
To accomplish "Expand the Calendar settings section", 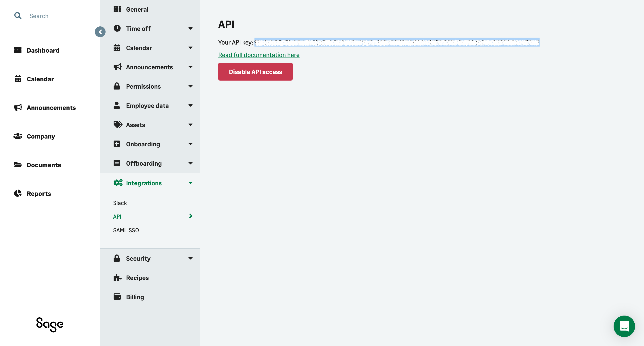I will click(191, 47).
